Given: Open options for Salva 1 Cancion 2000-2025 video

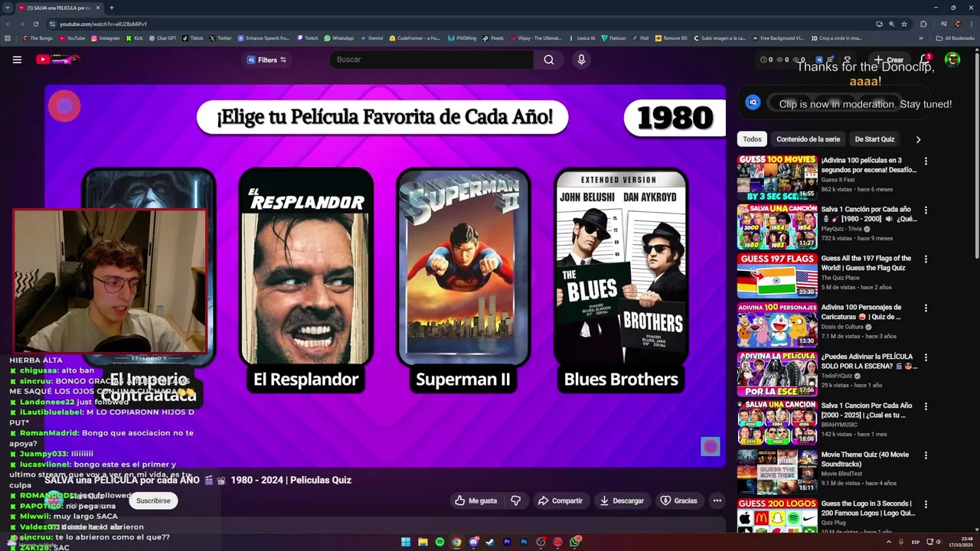Looking at the screenshot, I should [x=926, y=406].
